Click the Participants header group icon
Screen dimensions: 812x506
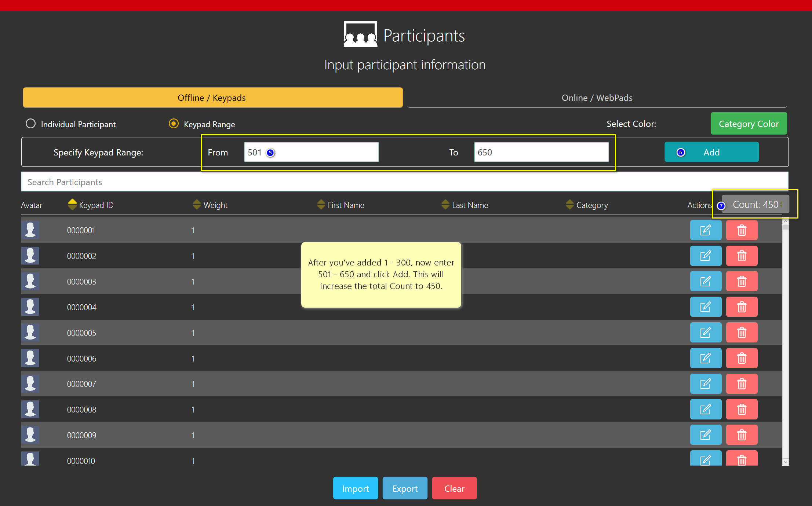pyautogui.click(x=360, y=35)
